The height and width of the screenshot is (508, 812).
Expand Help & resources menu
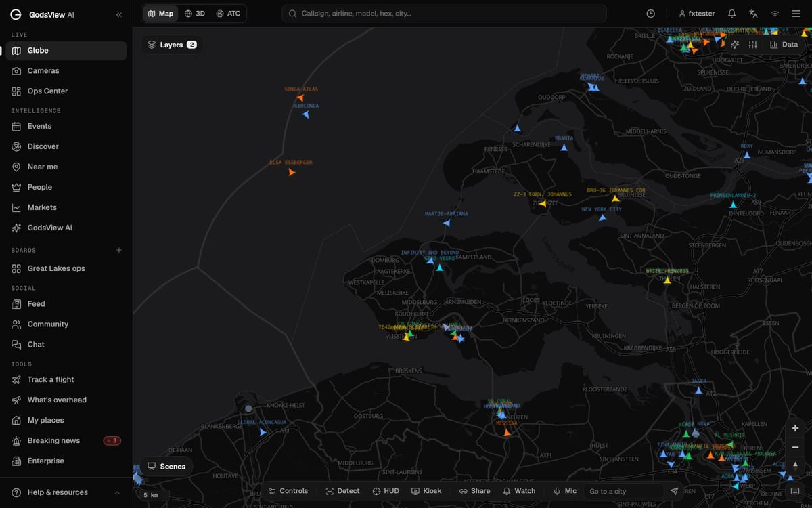pos(66,492)
